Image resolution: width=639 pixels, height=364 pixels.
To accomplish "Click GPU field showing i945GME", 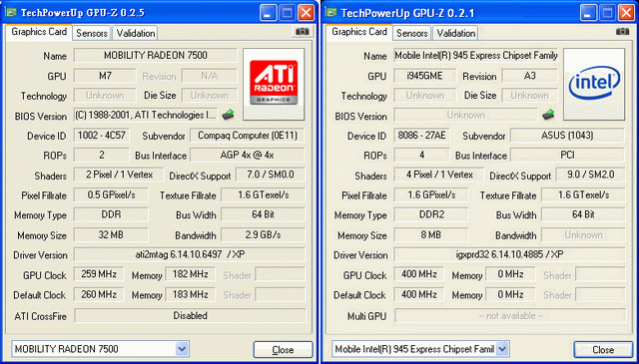I will pos(425,76).
